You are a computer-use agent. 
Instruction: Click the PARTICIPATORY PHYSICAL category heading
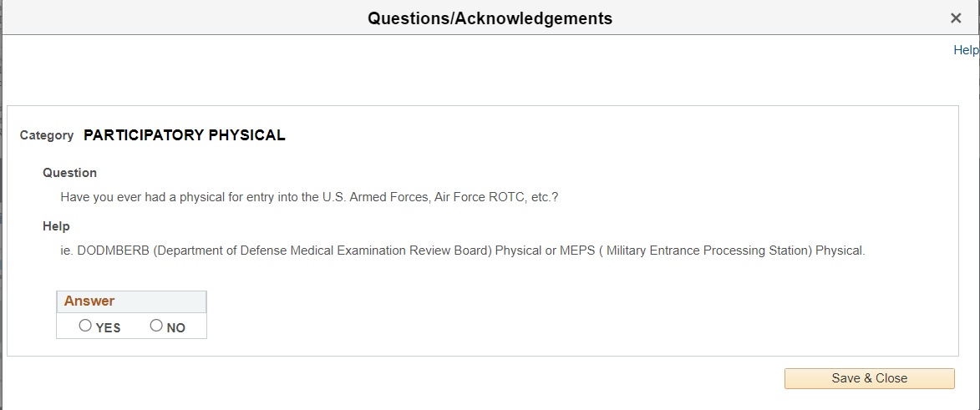(x=185, y=135)
